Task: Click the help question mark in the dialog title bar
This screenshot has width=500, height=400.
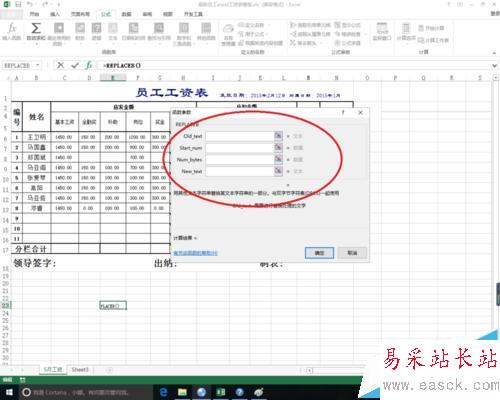Action: tap(343, 113)
